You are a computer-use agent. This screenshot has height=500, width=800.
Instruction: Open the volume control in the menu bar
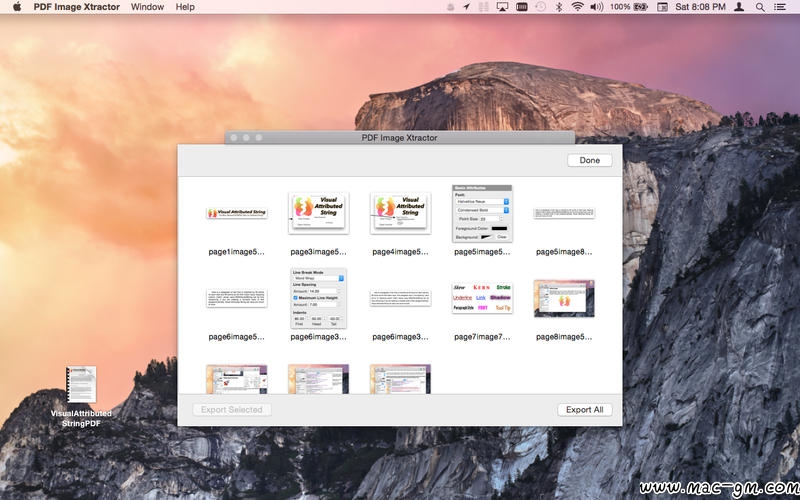pyautogui.click(x=596, y=7)
